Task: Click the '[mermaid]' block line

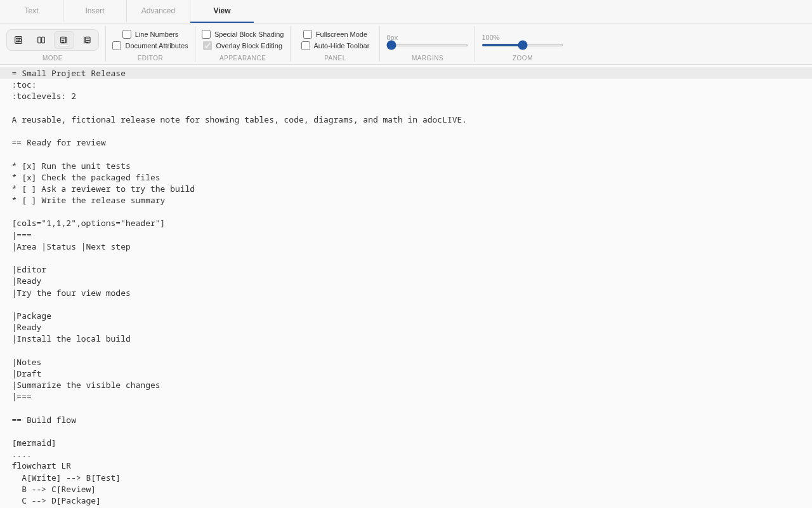Action: click(34, 443)
